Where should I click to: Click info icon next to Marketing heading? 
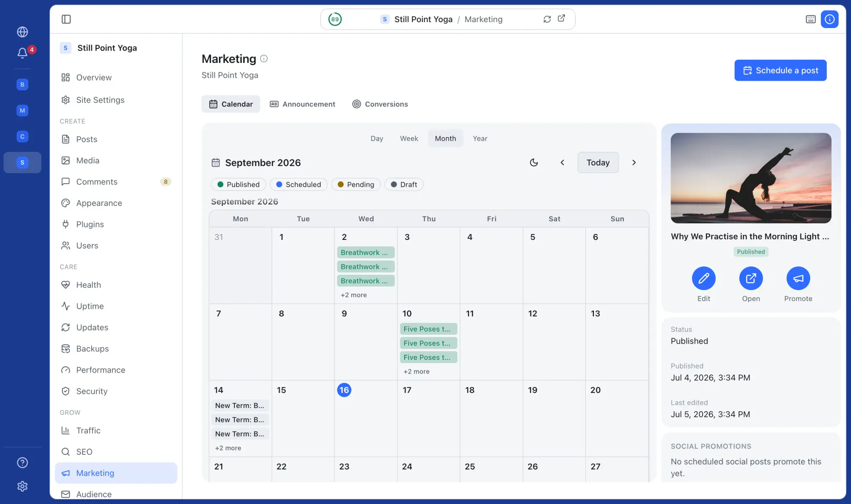pyautogui.click(x=264, y=59)
